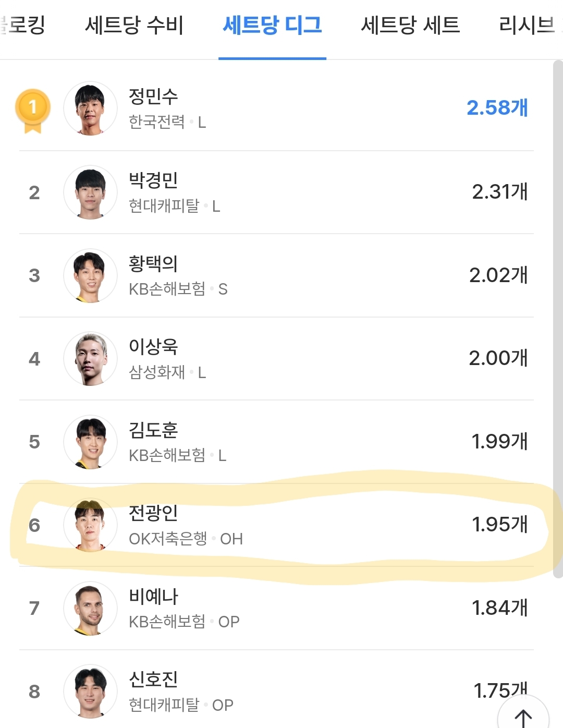The height and width of the screenshot is (728, 563).
Task: Open 신호진 player avatar
Action: click(90, 691)
